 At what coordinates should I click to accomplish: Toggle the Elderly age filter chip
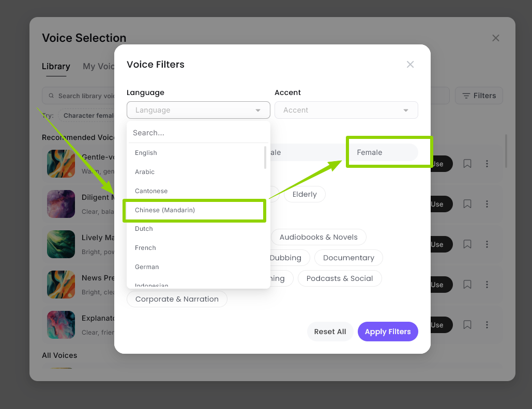[305, 194]
